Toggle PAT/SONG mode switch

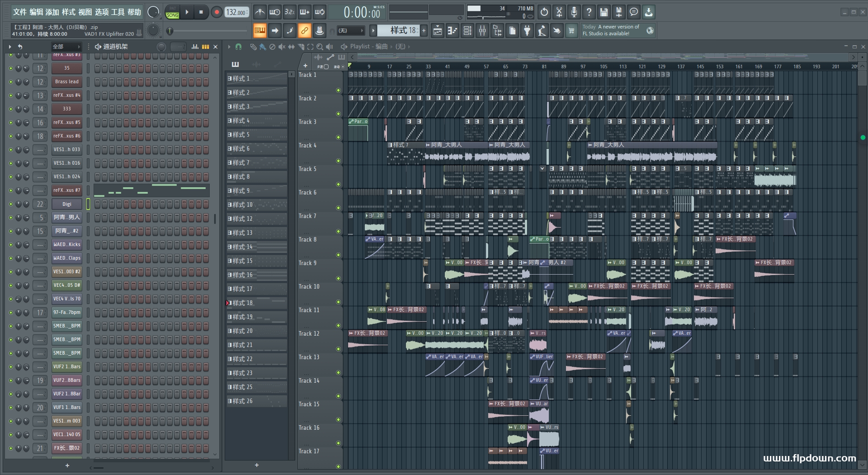pos(172,12)
